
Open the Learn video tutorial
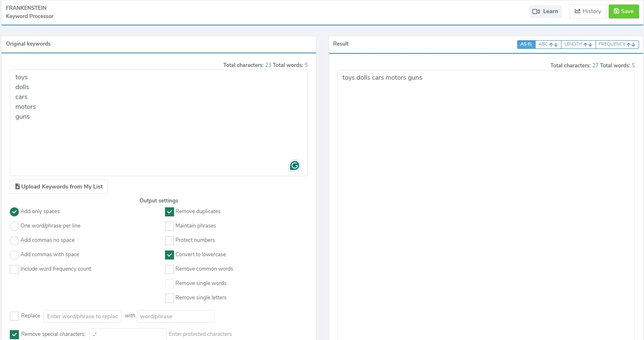(545, 11)
